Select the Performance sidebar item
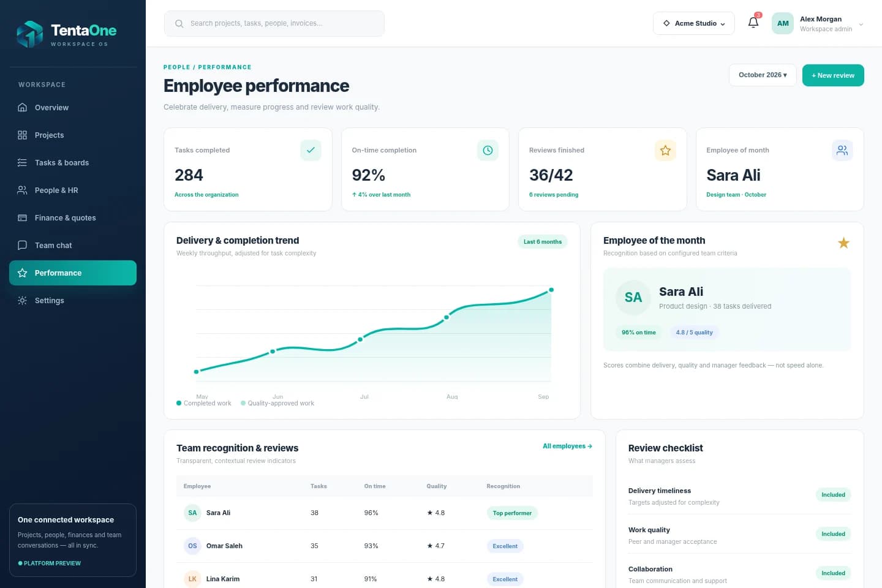This screenshot has width=882, height=588. [73, 273]
